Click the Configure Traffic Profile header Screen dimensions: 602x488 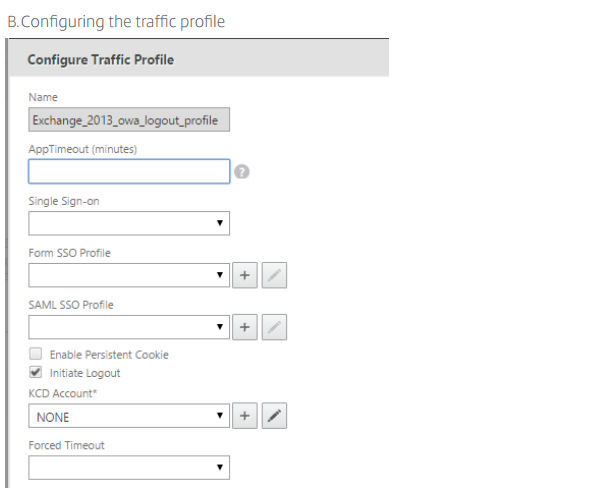pyautogui.click(x=100, y=60)
